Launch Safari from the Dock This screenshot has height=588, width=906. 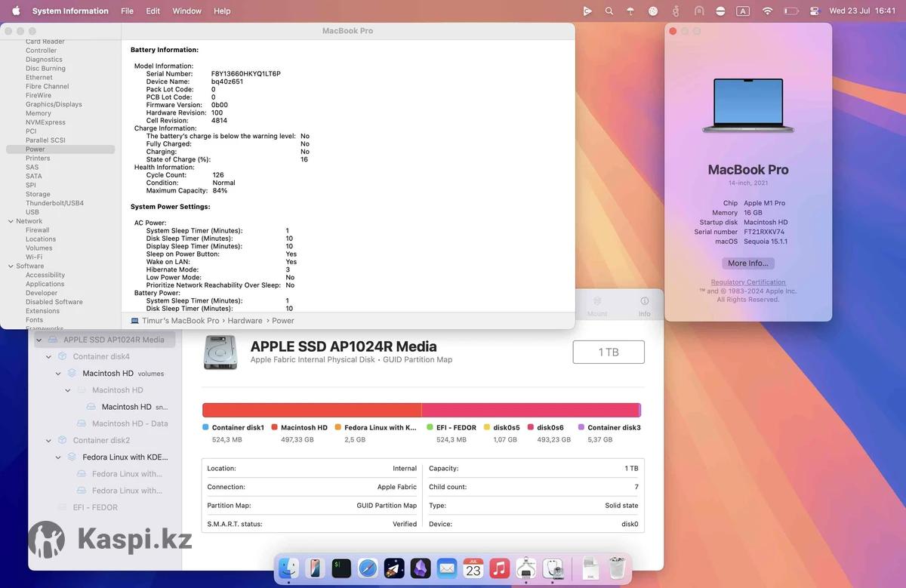click(368, 568)
